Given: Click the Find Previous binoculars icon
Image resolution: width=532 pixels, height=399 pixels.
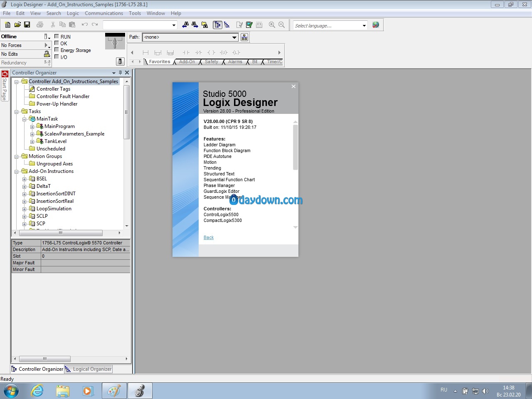Looking at the screenshot, I should tap(185, 25).
